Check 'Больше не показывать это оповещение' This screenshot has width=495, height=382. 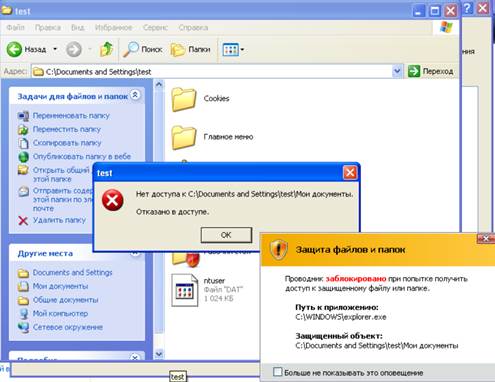pos(277,371)
